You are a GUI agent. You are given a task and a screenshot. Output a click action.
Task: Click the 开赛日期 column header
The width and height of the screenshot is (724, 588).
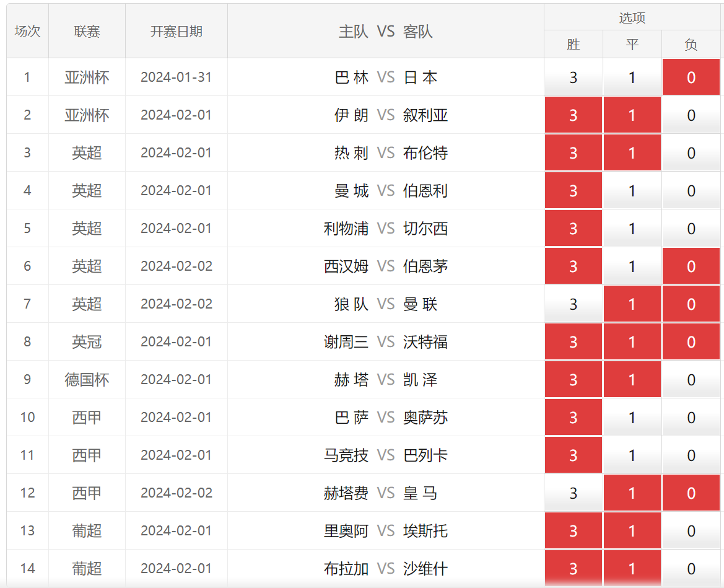(x=177, y=31)
